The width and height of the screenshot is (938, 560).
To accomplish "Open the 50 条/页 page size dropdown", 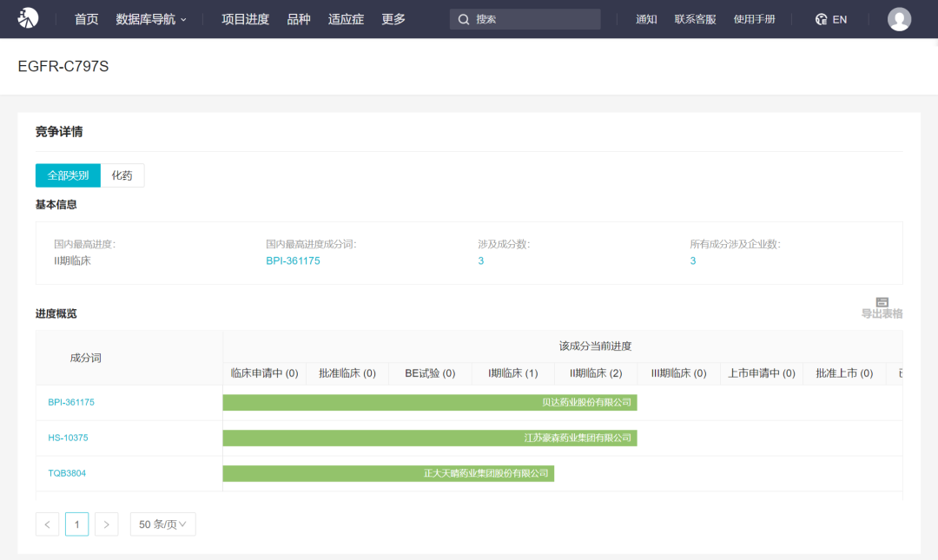I will coord(162,524).
